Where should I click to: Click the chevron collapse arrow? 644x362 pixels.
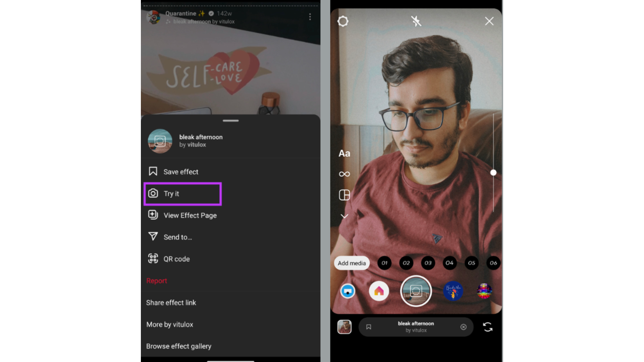(x=344, y=216)
